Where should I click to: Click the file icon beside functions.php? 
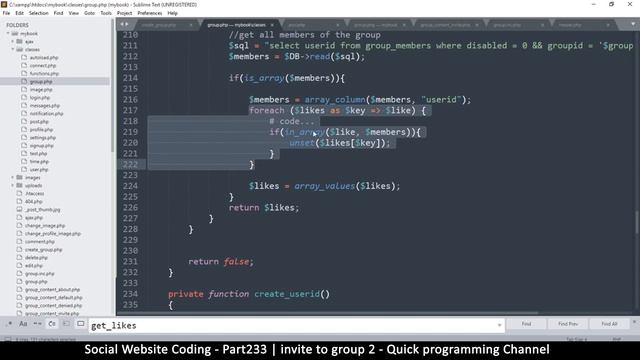pos(24,73)
